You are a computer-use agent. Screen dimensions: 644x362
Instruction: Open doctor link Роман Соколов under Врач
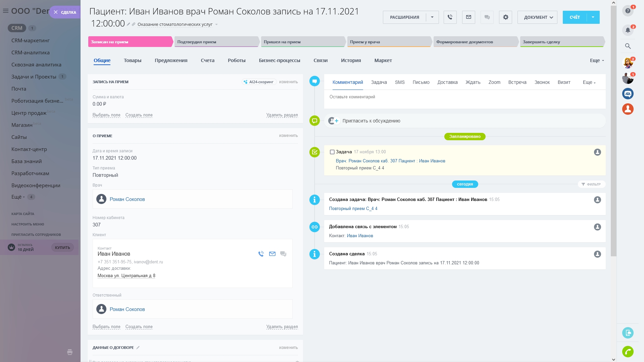(x=127, y=199)
